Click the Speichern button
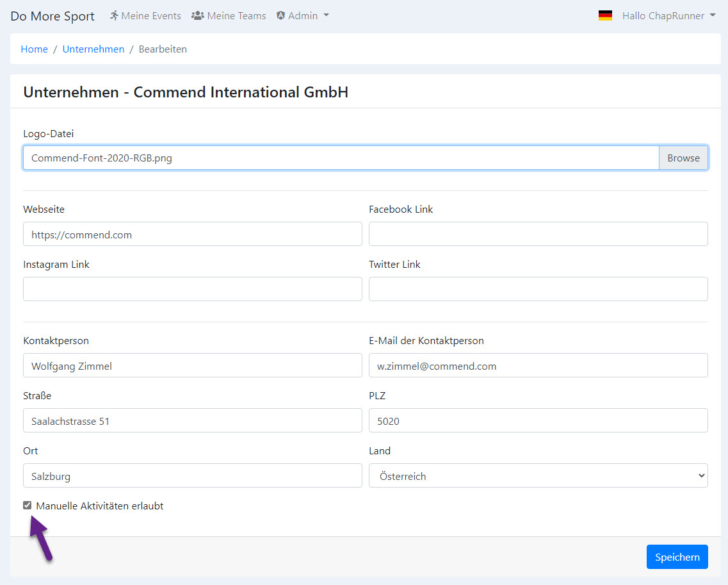 click(677, 557)
